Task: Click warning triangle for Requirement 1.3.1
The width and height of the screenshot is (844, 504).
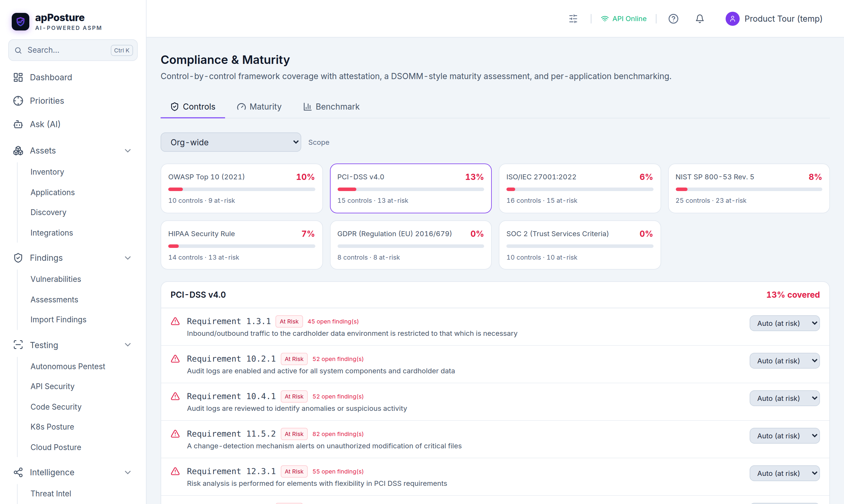Action: click(x=175, y=321)
